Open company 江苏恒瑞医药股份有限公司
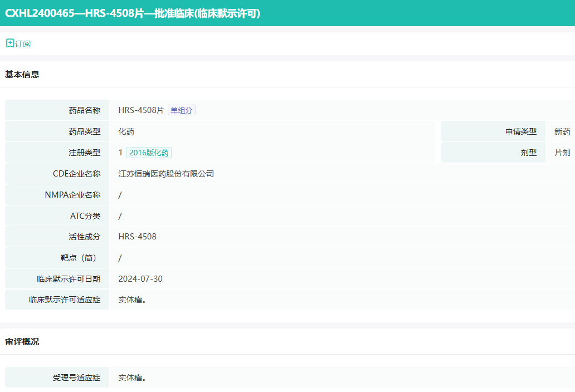This screenshot has width=575, height=392. point(166,174)
